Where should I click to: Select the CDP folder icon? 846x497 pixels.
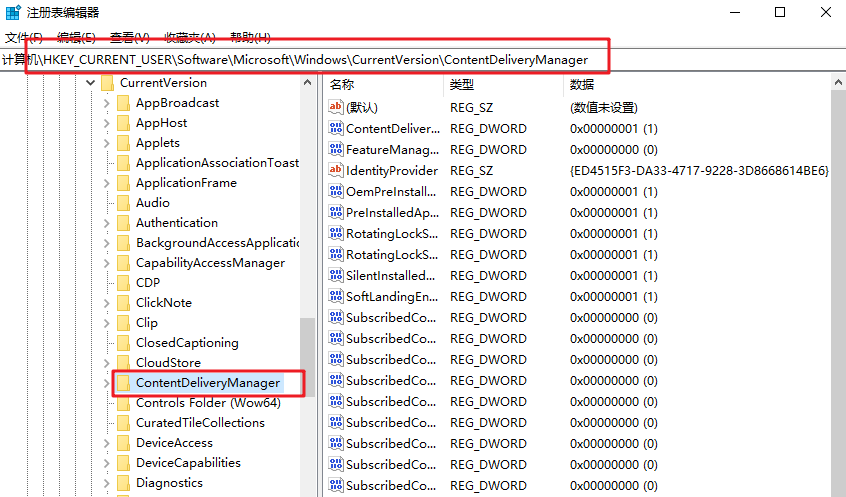[124, 283]
